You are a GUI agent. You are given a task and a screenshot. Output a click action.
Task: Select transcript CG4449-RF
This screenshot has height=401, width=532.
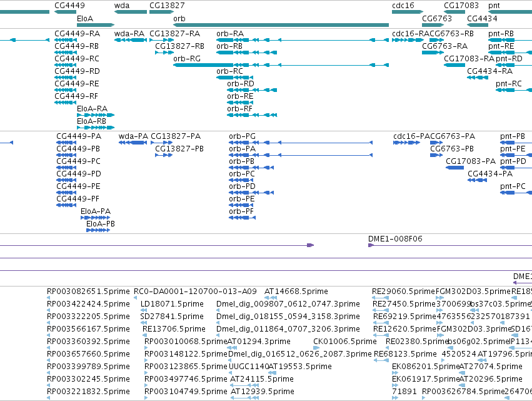click(66, 103)
